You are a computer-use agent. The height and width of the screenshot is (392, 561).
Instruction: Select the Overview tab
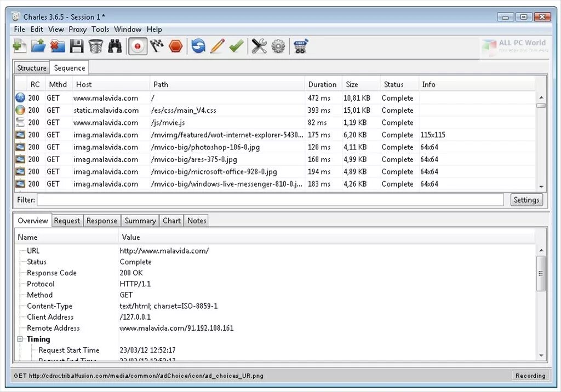(32, 221)
